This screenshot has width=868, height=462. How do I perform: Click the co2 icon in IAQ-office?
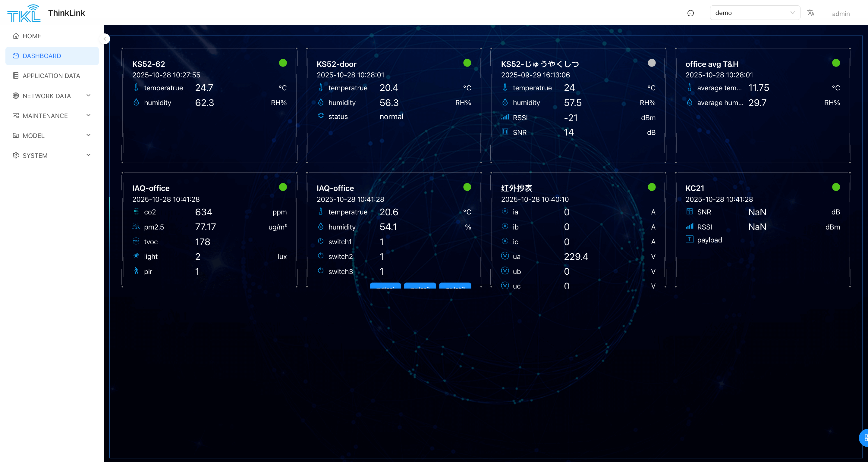pyautogui.click(x=136, y=211)
